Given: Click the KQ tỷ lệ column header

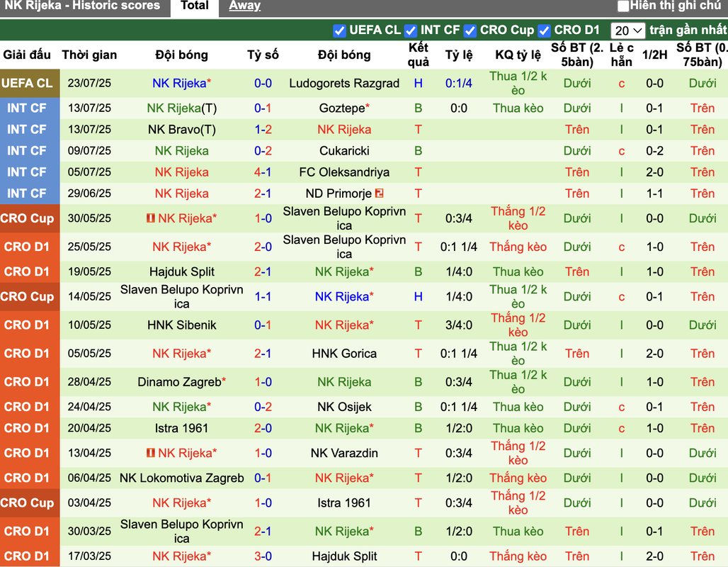Looking at the screenshot, I should [518, 55].
